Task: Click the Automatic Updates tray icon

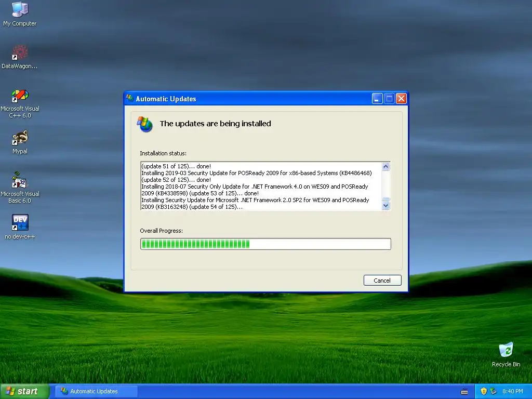Action: coord(493,391)
